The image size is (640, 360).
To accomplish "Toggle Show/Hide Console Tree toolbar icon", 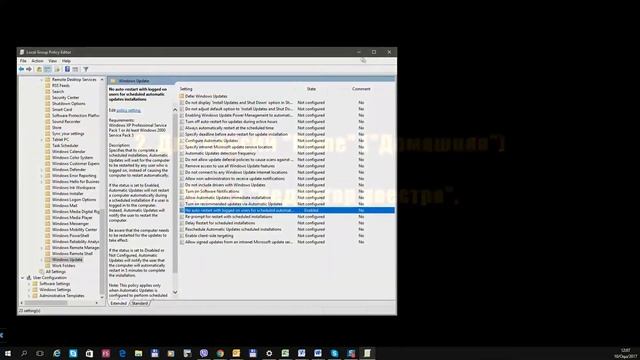I will (48, 69).
